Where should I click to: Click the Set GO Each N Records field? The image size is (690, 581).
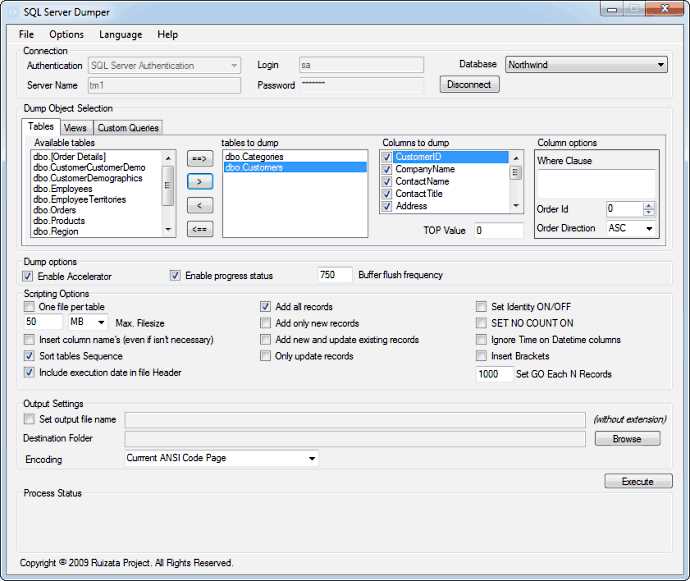point(494,374)
